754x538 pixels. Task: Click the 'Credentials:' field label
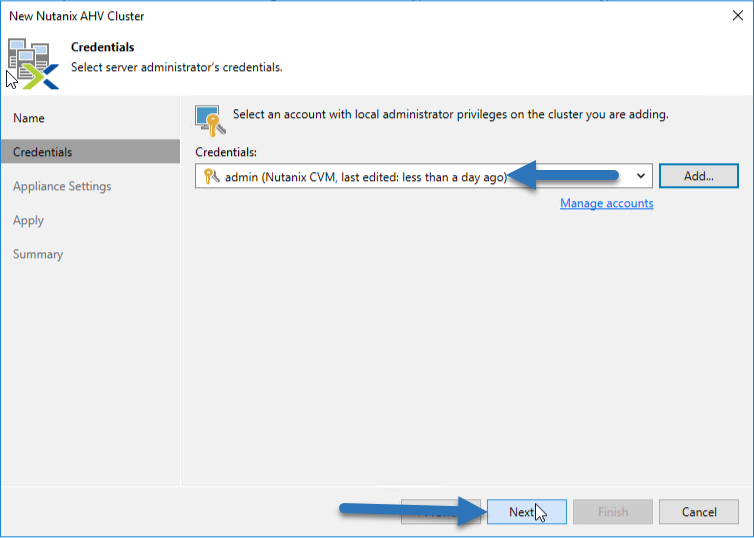click(x=226, y=152)
